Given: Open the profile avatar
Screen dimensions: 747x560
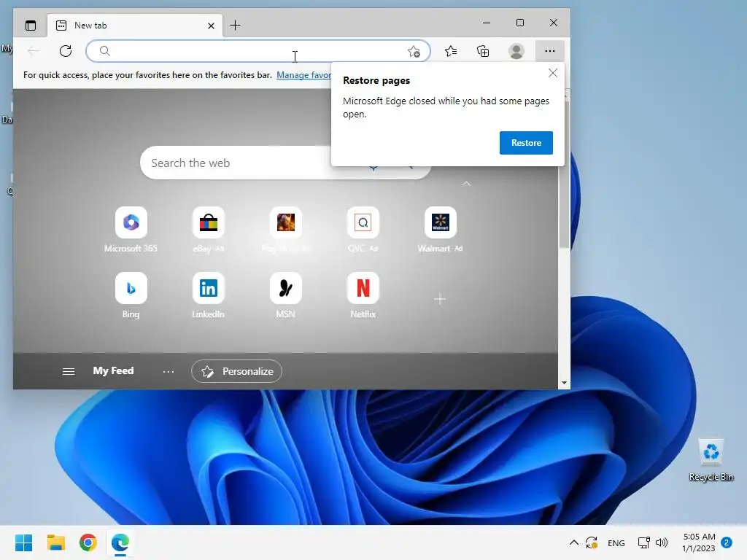Looking at the screenshot, I should pyautogui.click(x=516, y=51).
